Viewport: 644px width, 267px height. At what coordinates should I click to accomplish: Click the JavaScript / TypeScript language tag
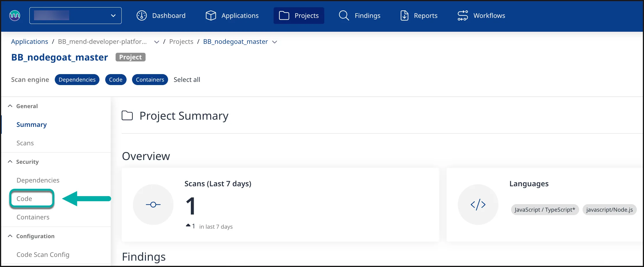tap(545, 210)
